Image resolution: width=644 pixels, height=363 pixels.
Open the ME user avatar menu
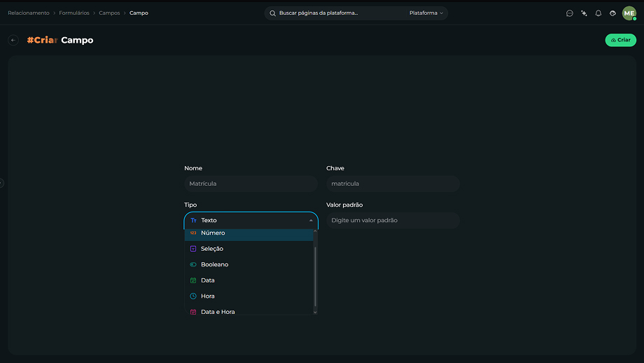[x=629, y=13]
